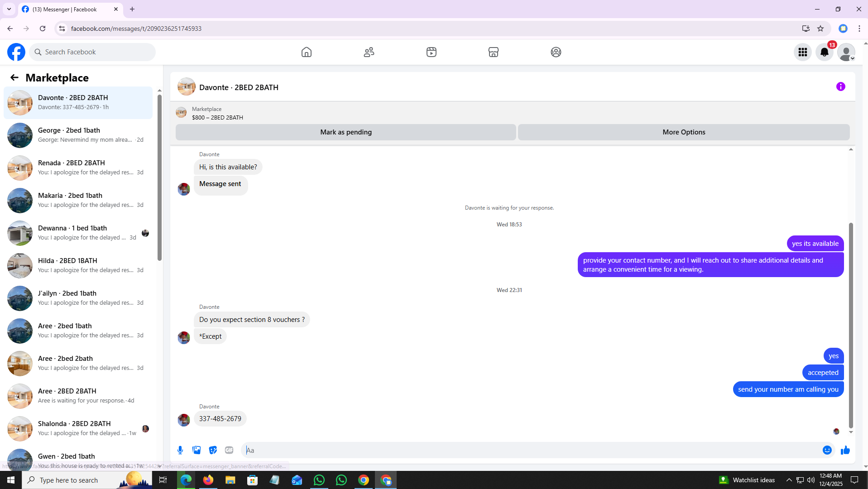Image resolution: width=868 pixels, height=489 pixels.
Task: Open File Explorer from the taskbar
Action: coord(230,480)
